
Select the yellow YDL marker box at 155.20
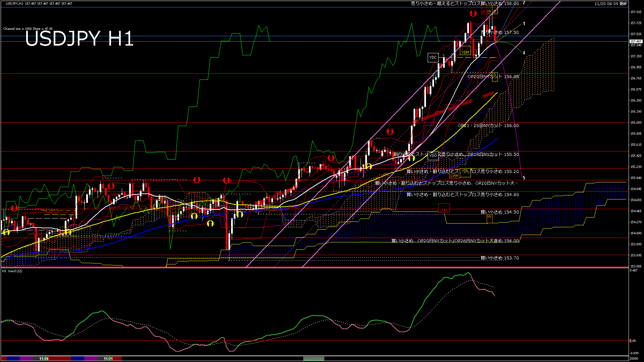click(x=465, y=171)
